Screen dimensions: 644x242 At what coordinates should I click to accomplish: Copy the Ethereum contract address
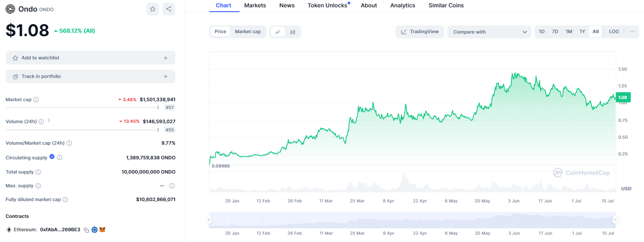pyautogui.click(x=86, y=230)
